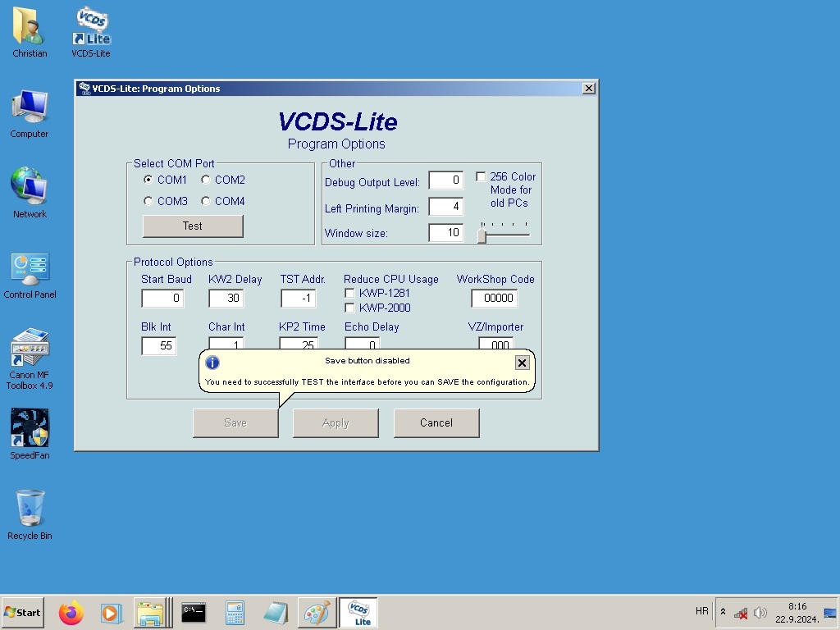Open the Paint taskbar icon
Viewport: 840px width, 630px height.
[317, 612]
